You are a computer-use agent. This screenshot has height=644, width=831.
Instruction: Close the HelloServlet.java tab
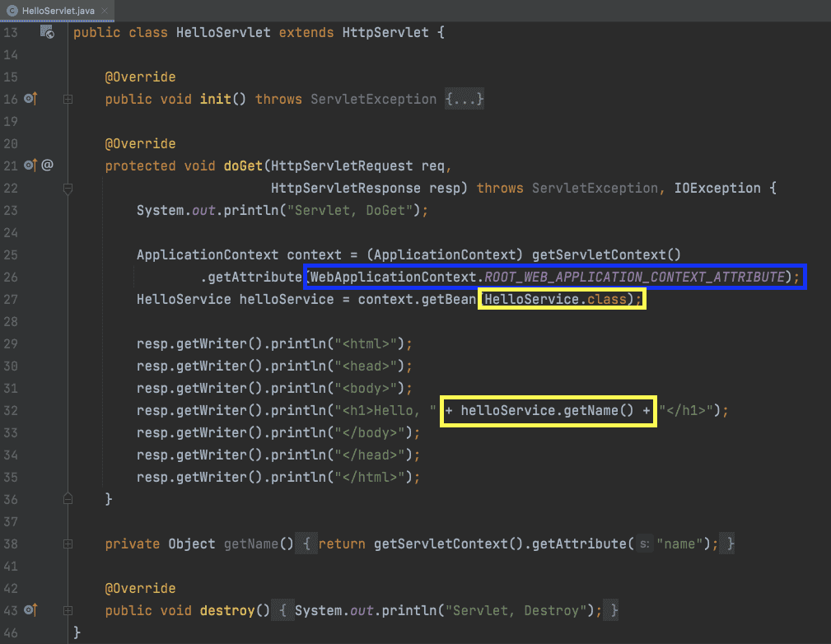click(105, 9)
